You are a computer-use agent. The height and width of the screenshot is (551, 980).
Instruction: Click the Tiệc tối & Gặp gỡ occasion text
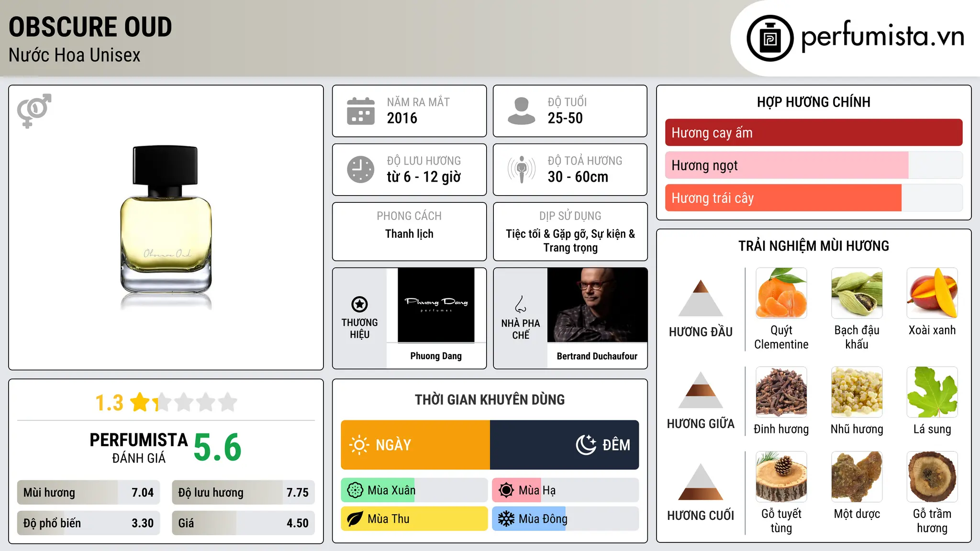coord(570,241)
